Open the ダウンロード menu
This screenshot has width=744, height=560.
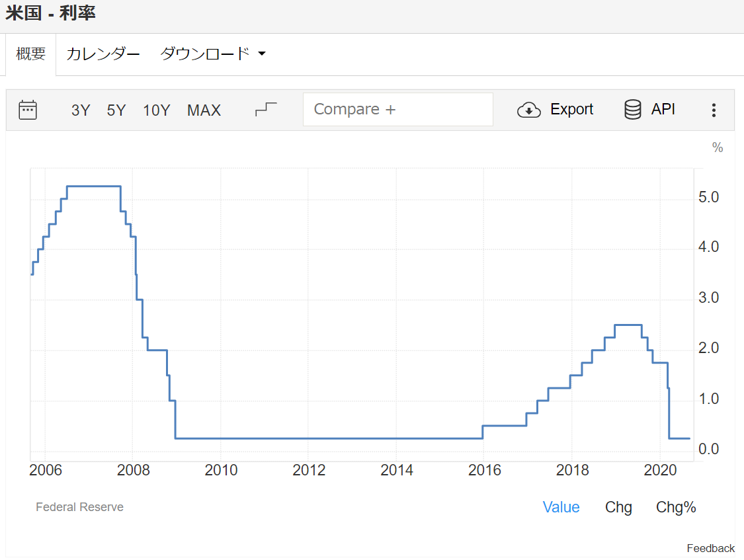(205, 54)
